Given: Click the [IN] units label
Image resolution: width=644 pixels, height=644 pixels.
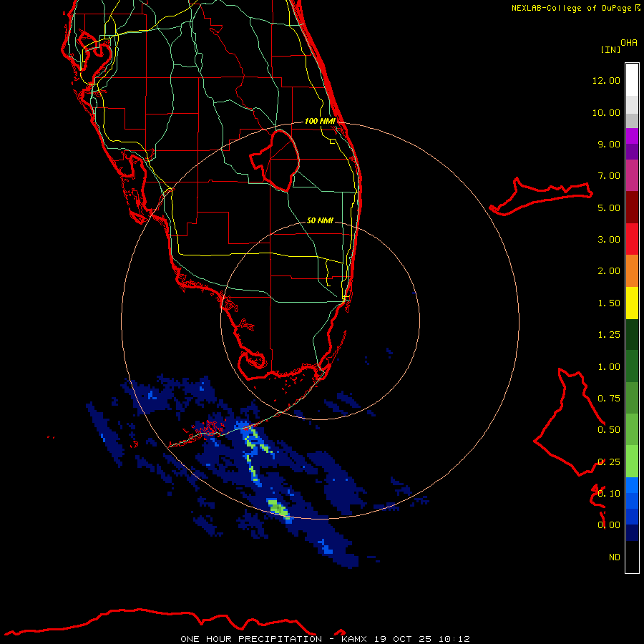Looking at the screenshot, I should click(x=611, y=49).
